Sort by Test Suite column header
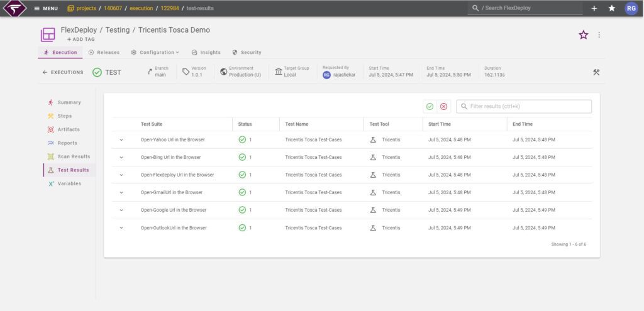The height and width of the screenshot is (311, 644). pyautogui.click(x=152, y=124)
